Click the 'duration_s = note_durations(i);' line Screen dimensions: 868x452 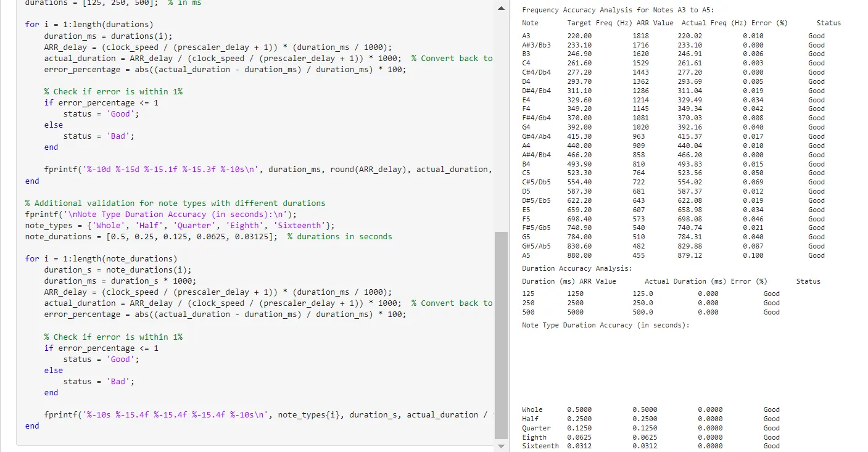pyautogui.click(x=118, y=269)
